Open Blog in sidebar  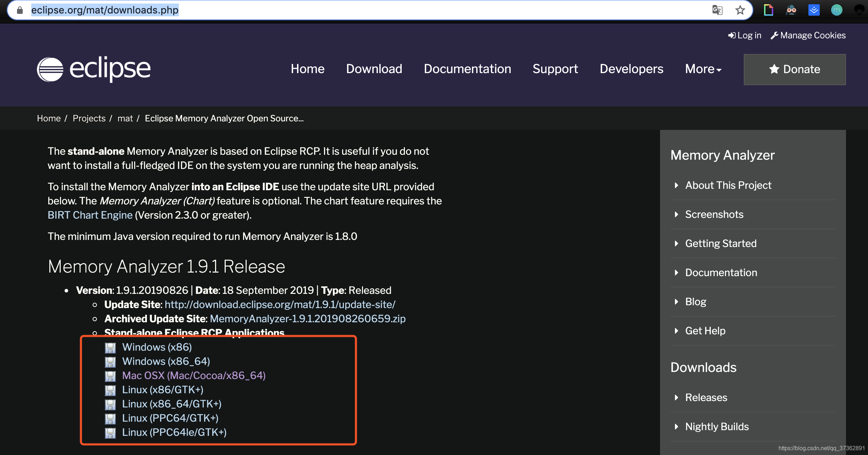click(696, 302)
